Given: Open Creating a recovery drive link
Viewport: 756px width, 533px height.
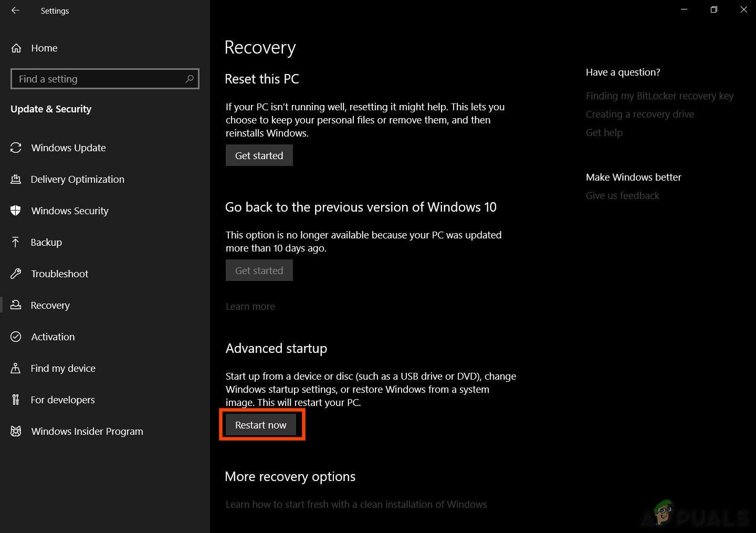Looking at the screenshot, I should [x=639, y=114].
